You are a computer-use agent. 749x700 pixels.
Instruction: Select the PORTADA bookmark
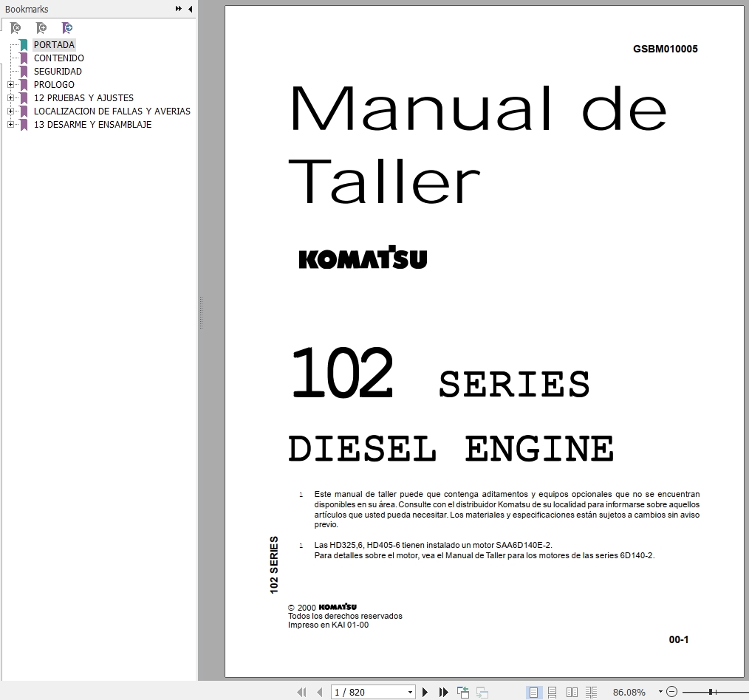(54, 45)
